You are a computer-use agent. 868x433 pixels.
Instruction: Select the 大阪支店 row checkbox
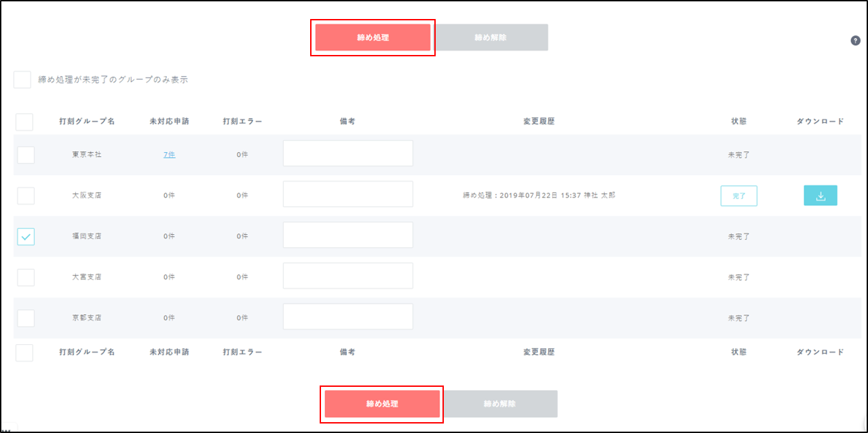coord(26,195)
